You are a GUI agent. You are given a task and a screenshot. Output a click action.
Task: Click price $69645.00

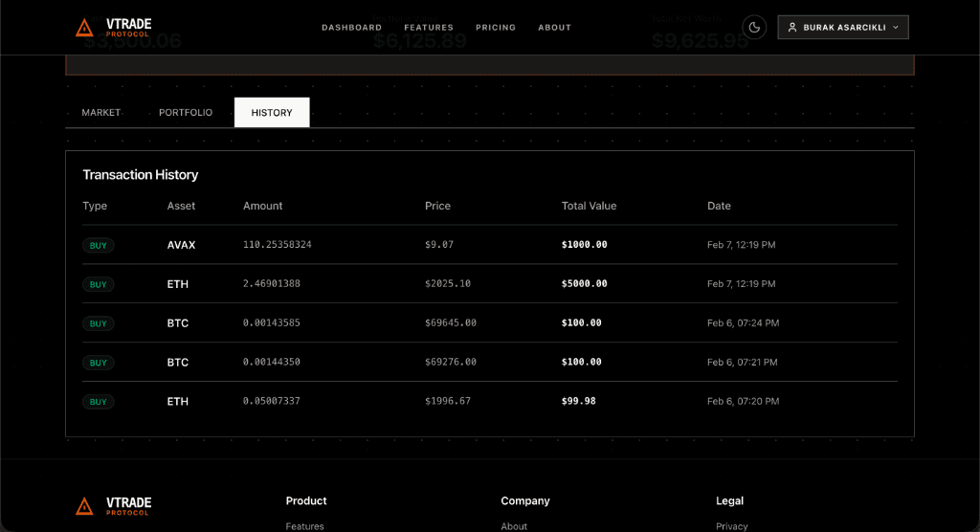click(x=451, y=322)
